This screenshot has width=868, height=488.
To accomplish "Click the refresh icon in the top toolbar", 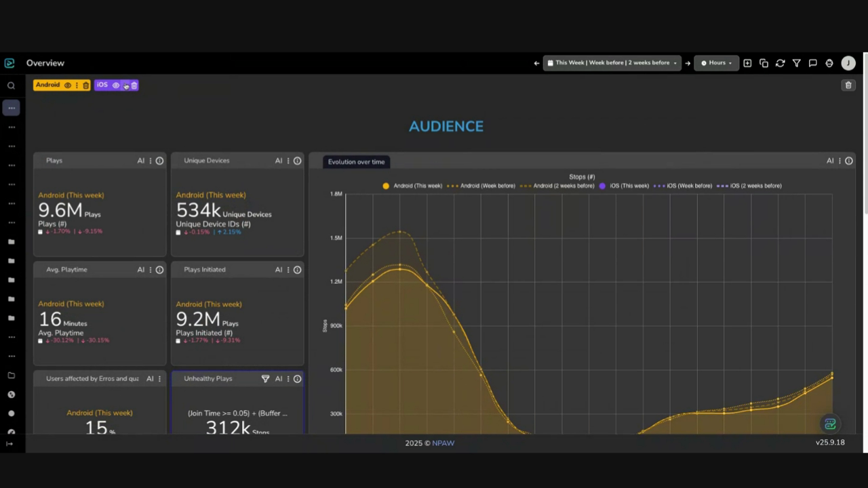I will click(780, 63).
